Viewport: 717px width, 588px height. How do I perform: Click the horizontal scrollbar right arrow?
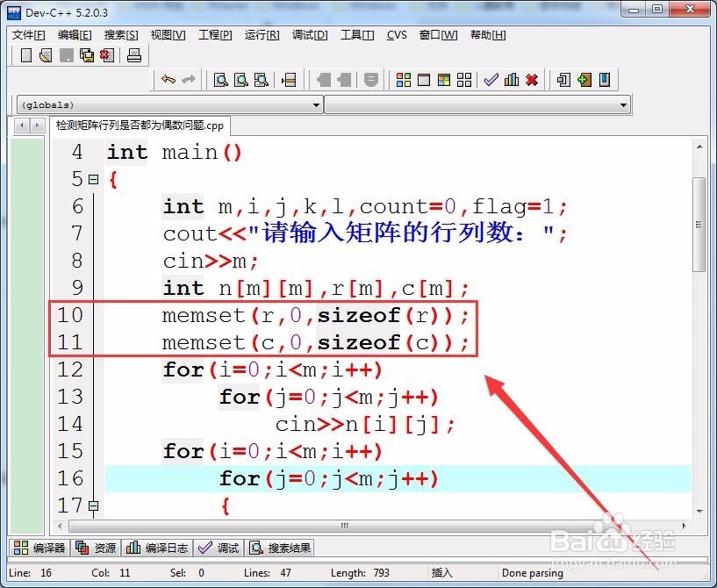point(684,526)
